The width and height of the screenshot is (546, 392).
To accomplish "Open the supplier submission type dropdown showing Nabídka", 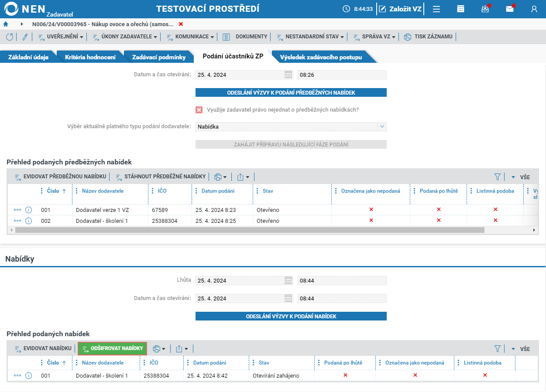I will pyautogui.click(x=291, y=127).
